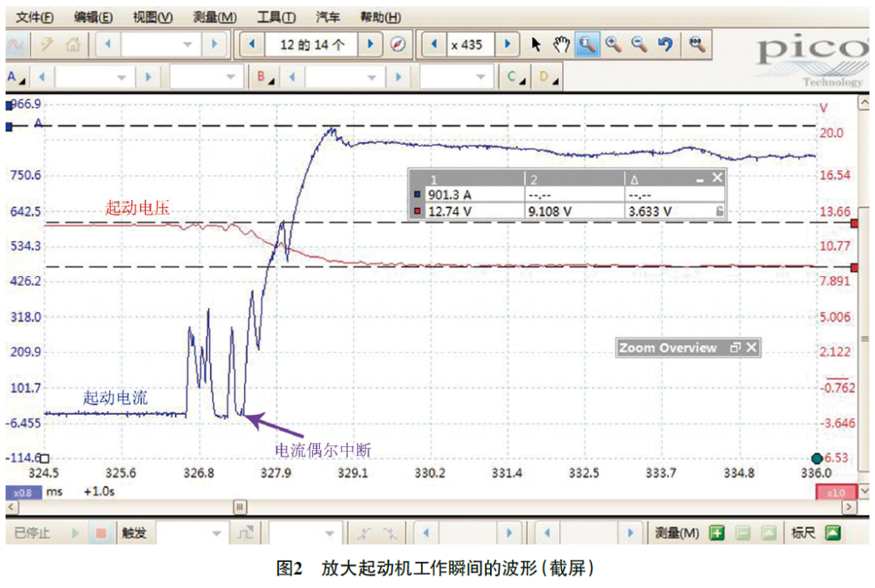Activate the window zoom magnifier tool
This screenshot has width=875, height=588.
(587, 44)
